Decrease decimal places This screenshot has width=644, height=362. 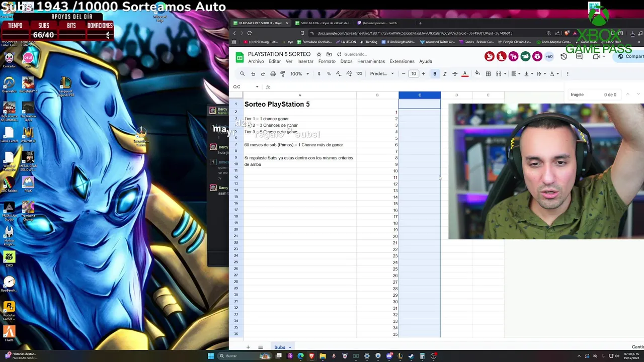pyautogui.click(x=339, y=74)
